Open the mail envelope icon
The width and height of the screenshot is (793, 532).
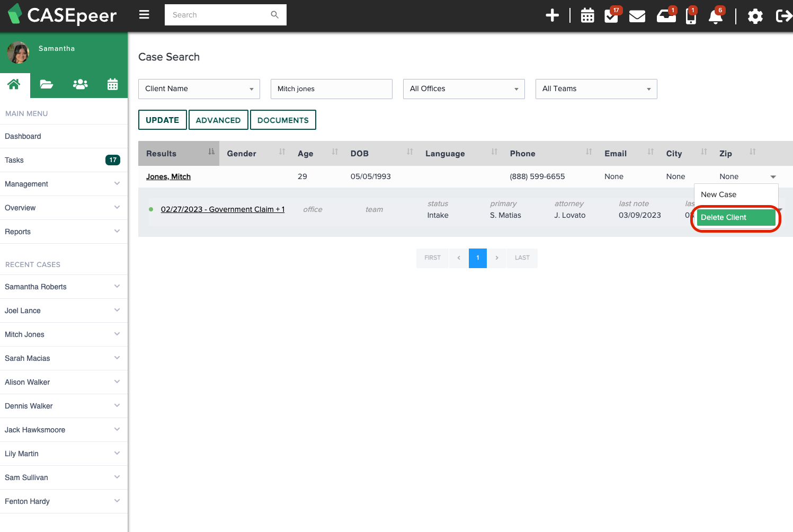pyautogui.click(x=637, y=16)
